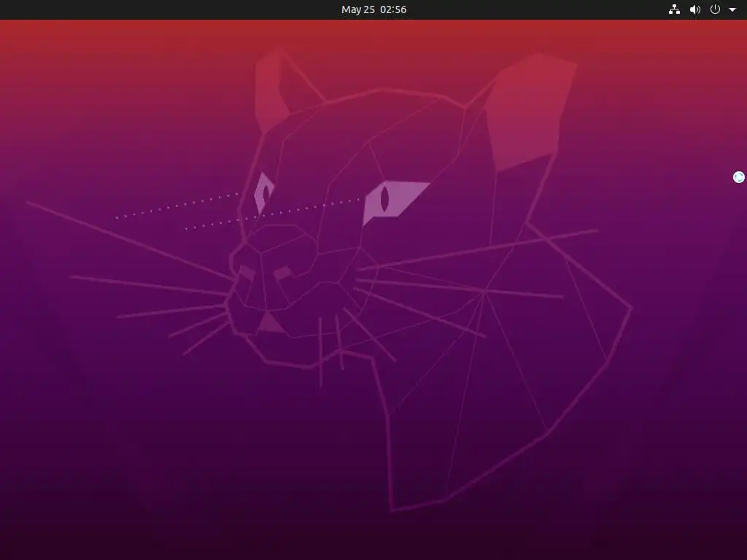Click the volume speaker icon
The image size is (747, 560).
(695, 9)
